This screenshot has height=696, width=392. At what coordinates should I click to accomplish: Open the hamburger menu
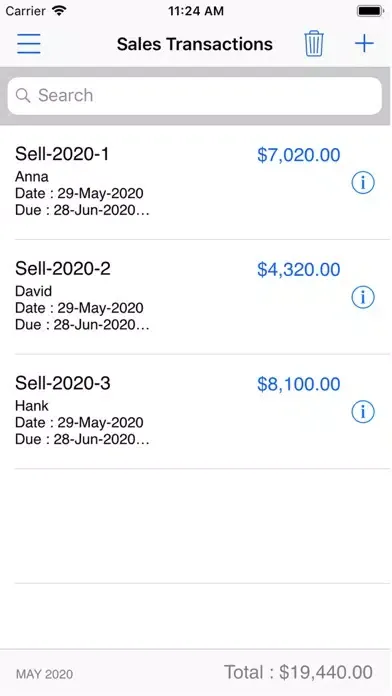29,44
